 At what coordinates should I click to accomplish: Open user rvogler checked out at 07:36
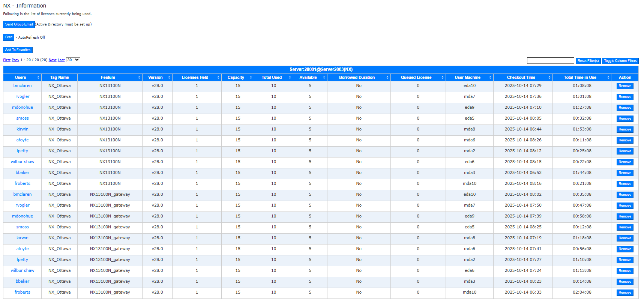(23, 97)
